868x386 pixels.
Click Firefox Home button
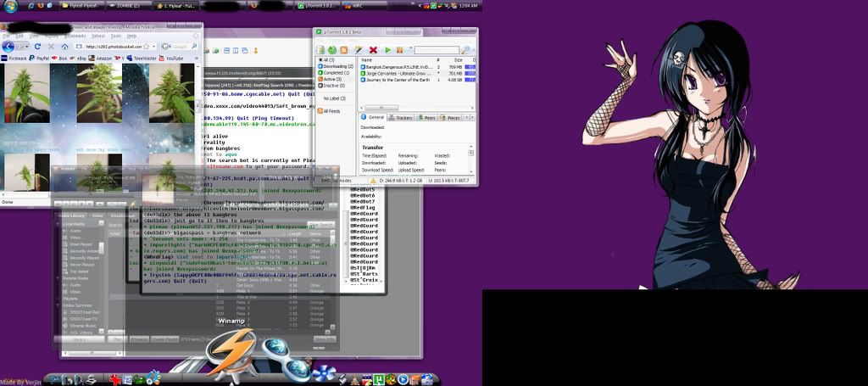coord(64,47)
